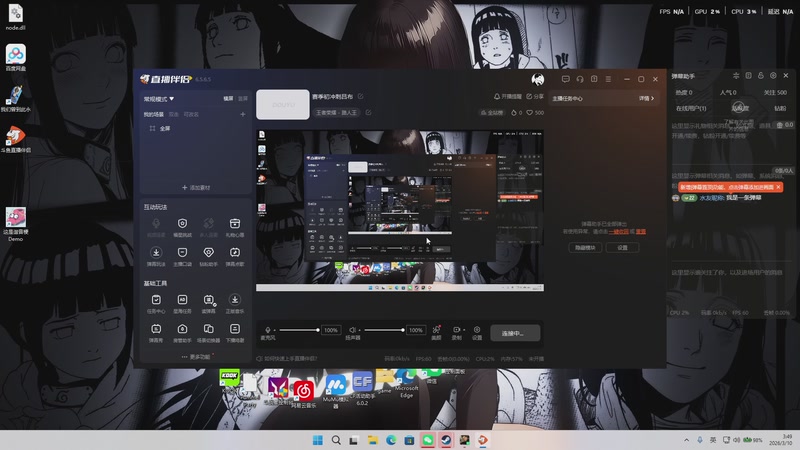The image size is (800, 450).
Task: Open the Windows Start button
Action: [x=317, y=440]
